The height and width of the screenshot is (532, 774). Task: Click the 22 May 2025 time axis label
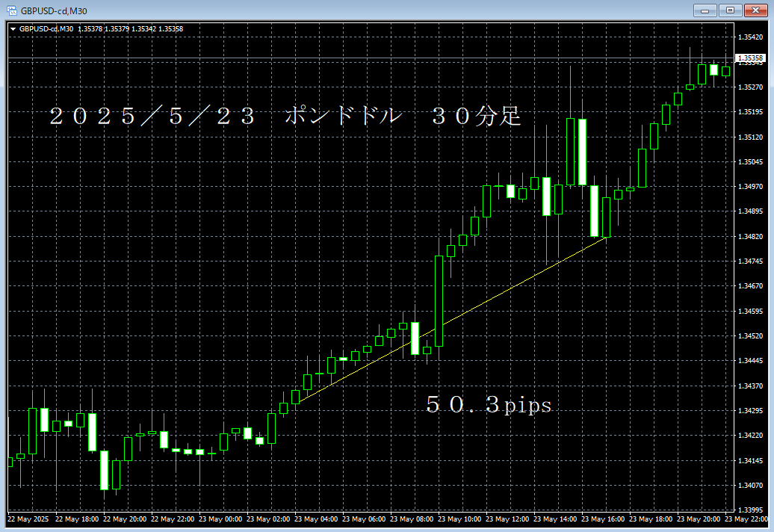[x=28, y=519]
